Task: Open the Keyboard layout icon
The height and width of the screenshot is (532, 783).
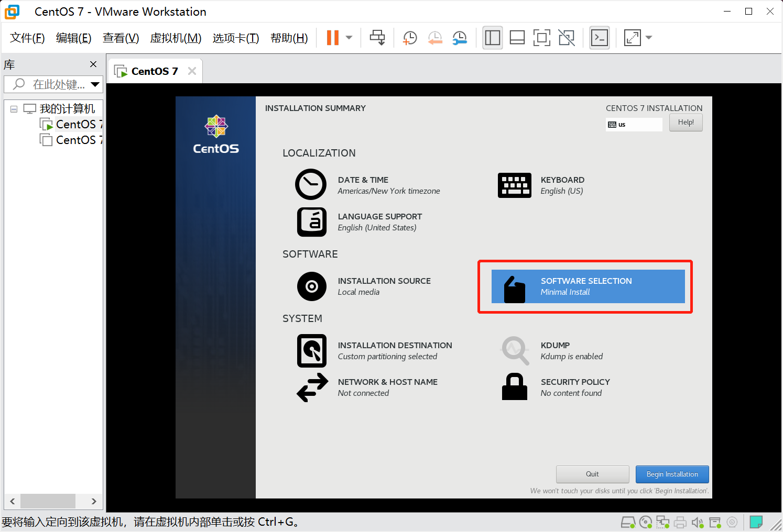Action: click(514, 185)
